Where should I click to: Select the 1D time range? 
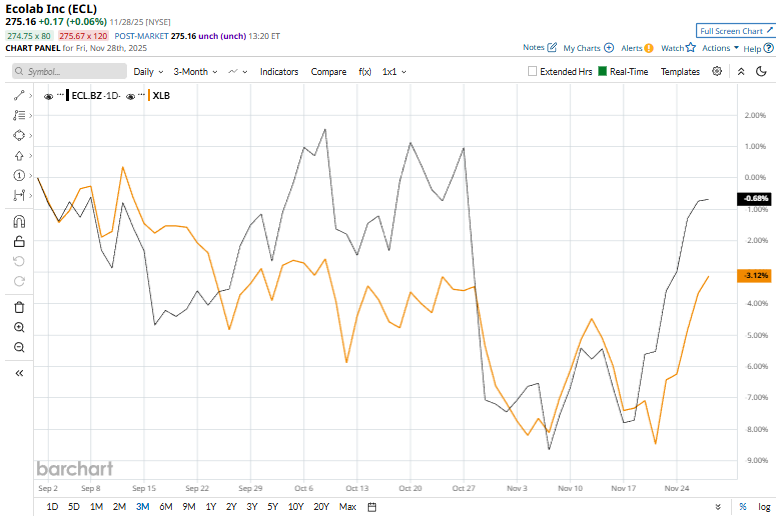point(52,507)
